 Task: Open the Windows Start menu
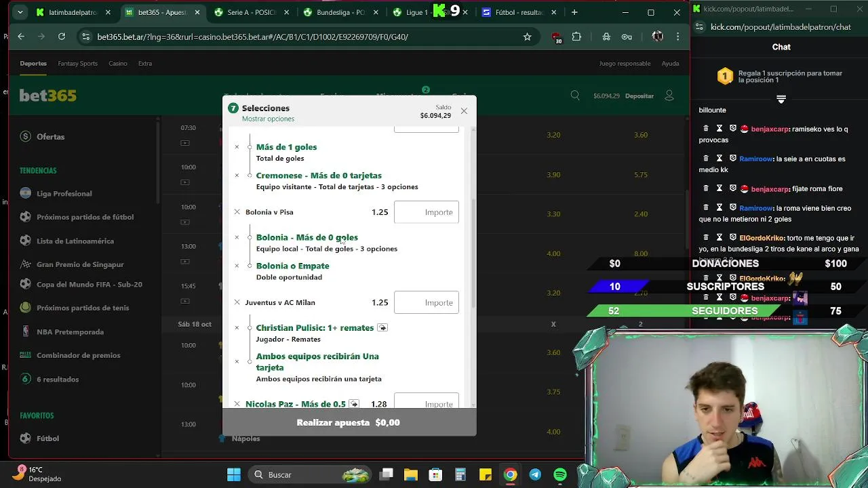pyautogui.click(x=234, y=474)
